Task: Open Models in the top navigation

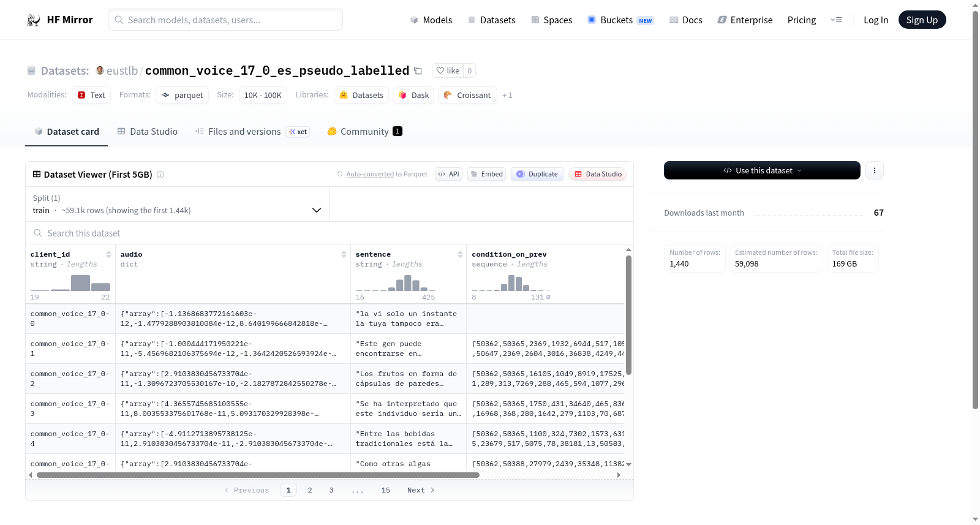Action: click(431, 20)
